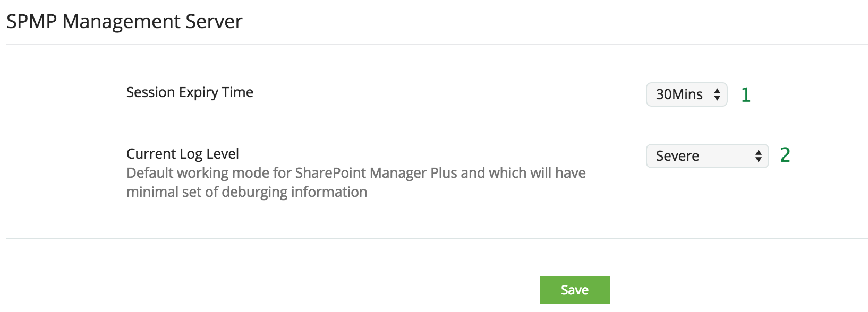Click the 'deburging information' description line
Viewport: 868px width, 312px height.
246,192
